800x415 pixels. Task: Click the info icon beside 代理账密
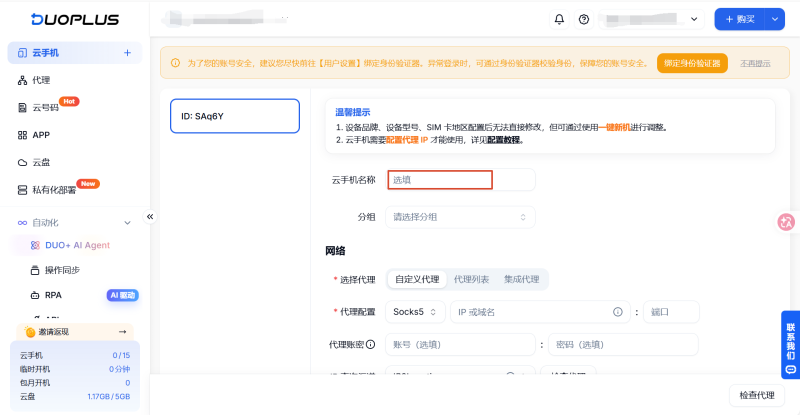[x=371, y=345]
